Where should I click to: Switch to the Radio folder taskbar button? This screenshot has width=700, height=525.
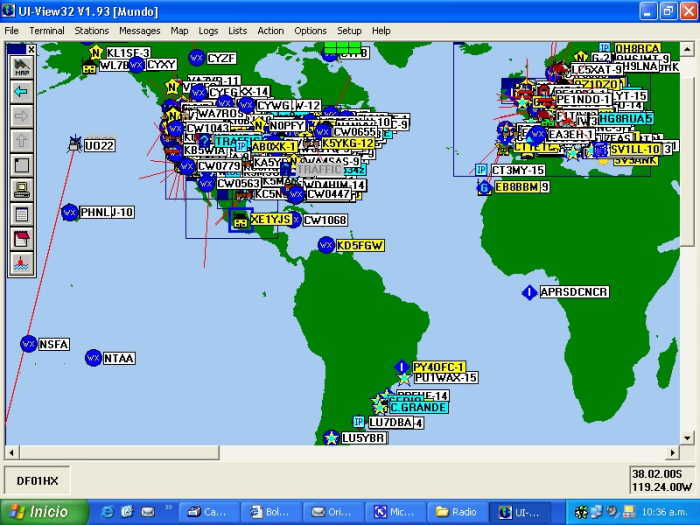(457, 512)
